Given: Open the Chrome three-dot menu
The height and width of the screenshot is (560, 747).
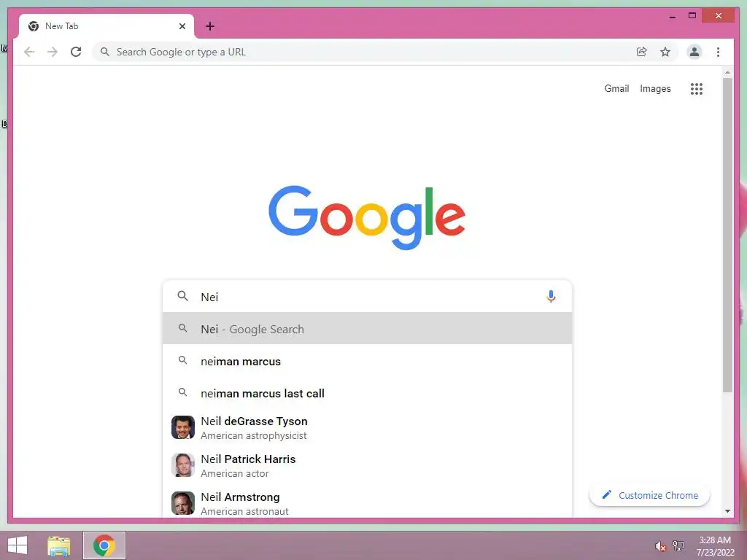Looking at the screenshot, I should [x=718, y=52].
